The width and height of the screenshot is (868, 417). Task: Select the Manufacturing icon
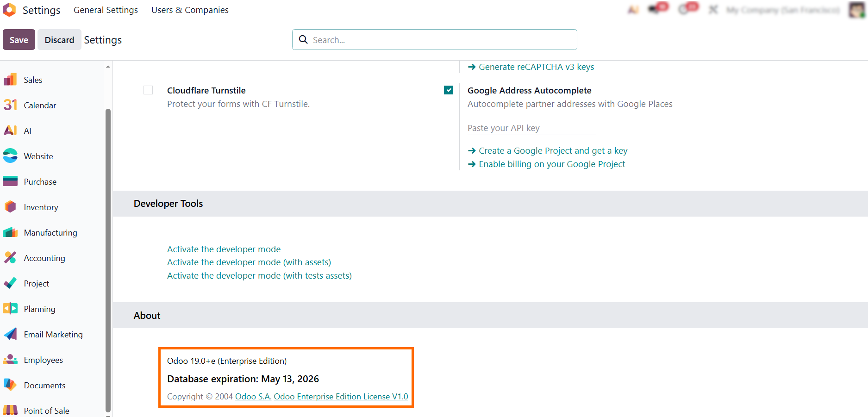coord(10,232)
